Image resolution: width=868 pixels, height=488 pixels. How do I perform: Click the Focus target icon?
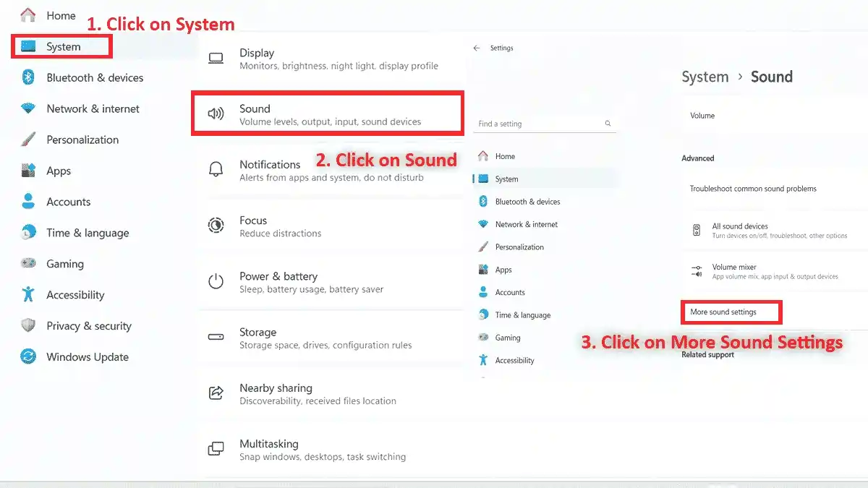coord(216,226)
